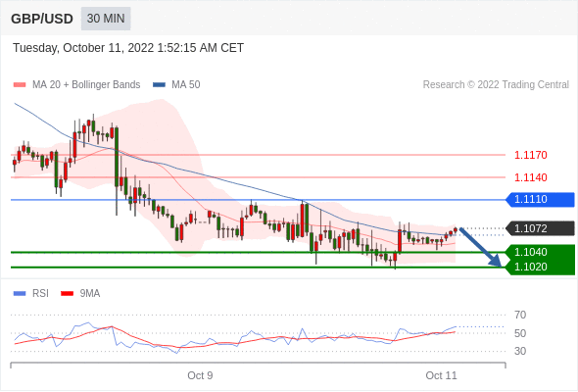Click the green 1.1020 support price tag
Image resolution: width=578 pixels, height=392 pixels.
[x=540, y=267]
